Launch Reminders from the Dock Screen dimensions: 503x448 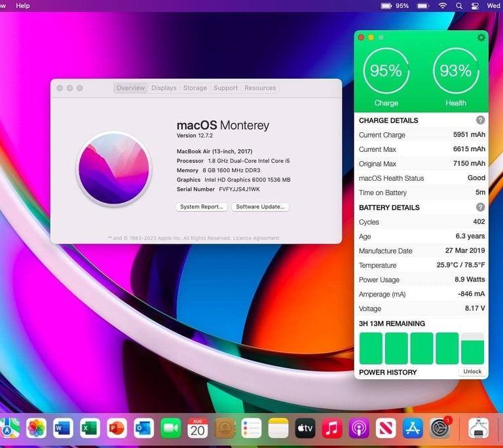coord(251,428)
